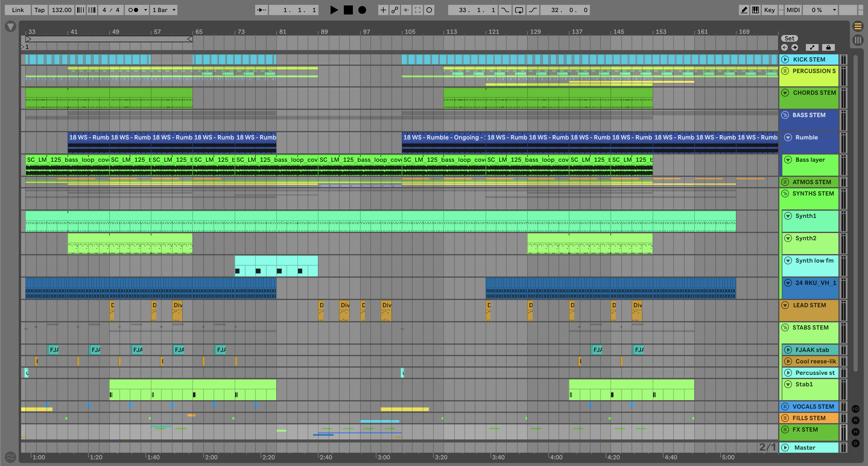
Task: Click the 33. 1. 1 loop start field
Action: pyautogui.click(x=473, y=10)
